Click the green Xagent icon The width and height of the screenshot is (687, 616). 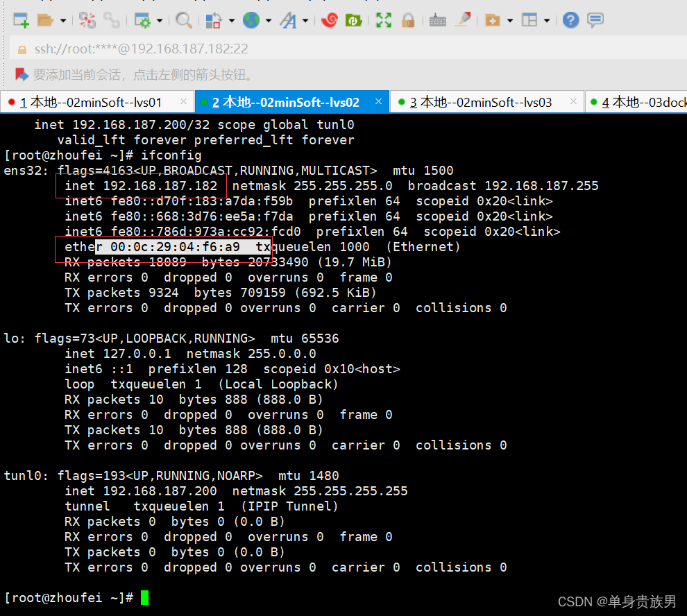click(353, 20)
